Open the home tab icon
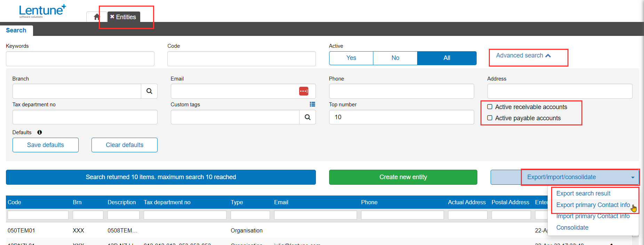 [97, 17]
